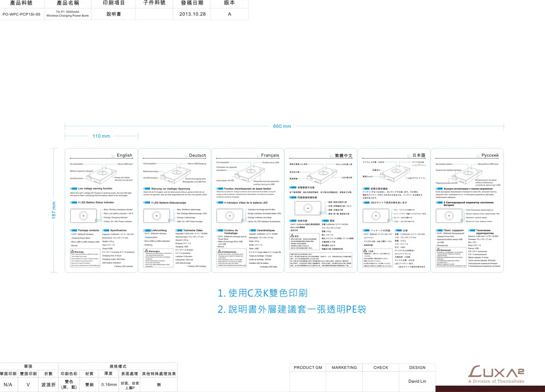Screen dimensions: 545x392
Task: Click the 187 mm height label
Action: coord(54,210)
